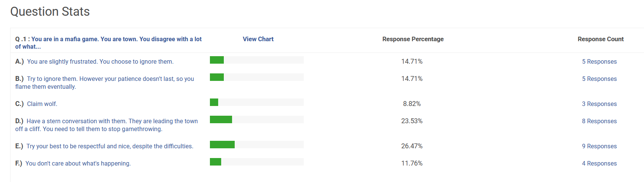Open the 5 Responses link for answer B

tap(599, 79)
